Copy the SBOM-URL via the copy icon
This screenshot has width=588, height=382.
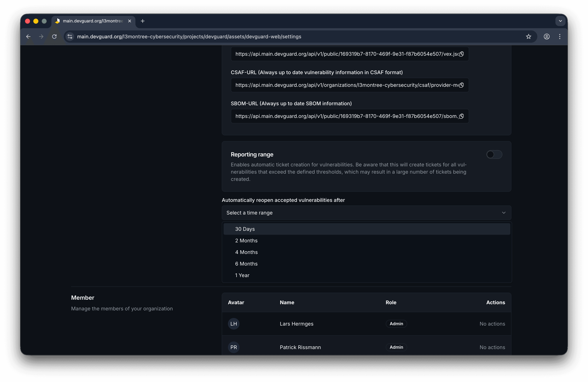tap(461, 116)
